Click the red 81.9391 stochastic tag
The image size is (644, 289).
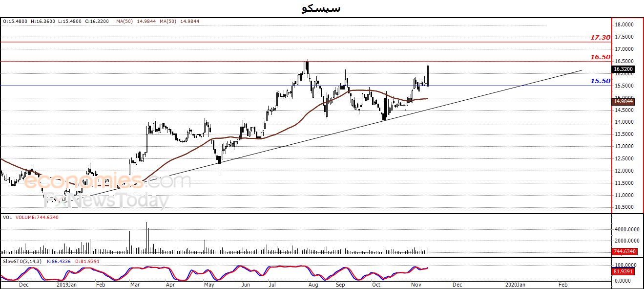[x=624, y=271]
